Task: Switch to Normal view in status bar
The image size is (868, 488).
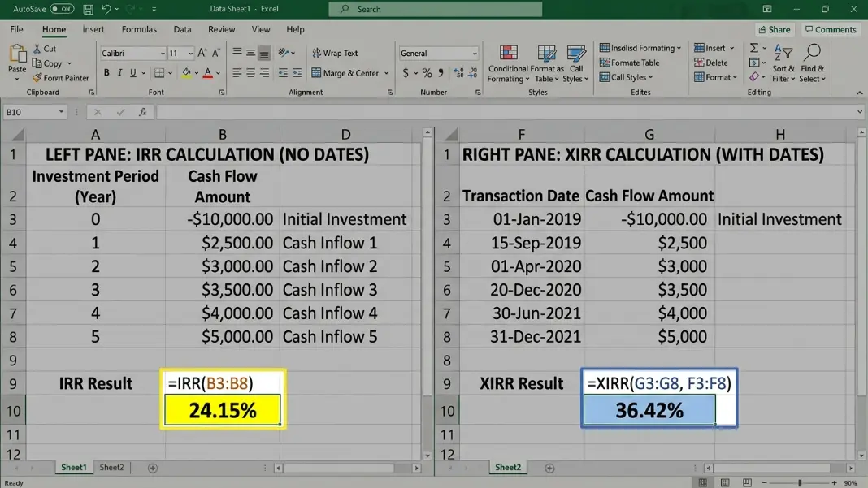Action: click(x=702, y=483)
